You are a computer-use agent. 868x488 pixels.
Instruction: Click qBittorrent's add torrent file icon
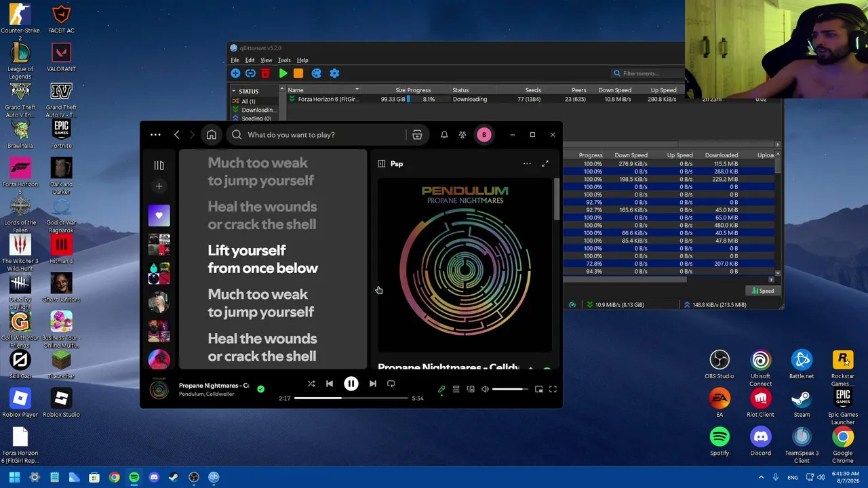click(x=235, y=73)
